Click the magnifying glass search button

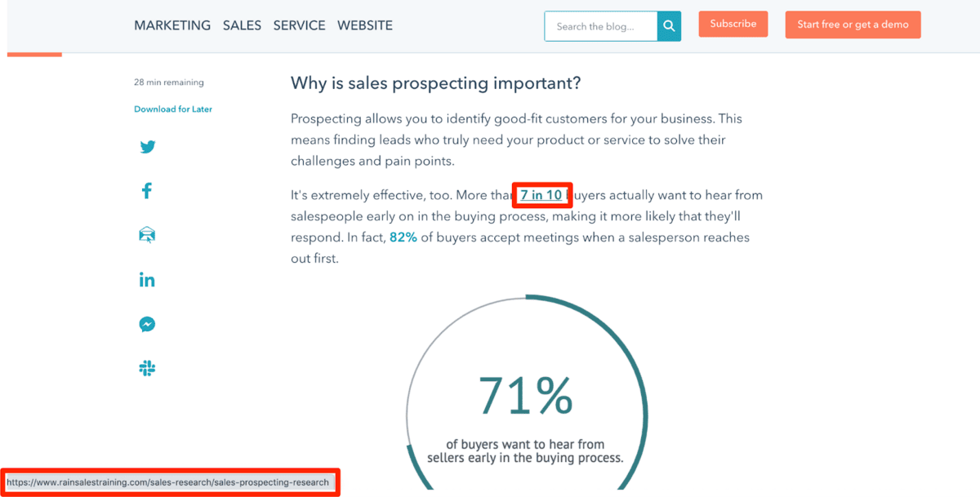click(x=669, y=26)
